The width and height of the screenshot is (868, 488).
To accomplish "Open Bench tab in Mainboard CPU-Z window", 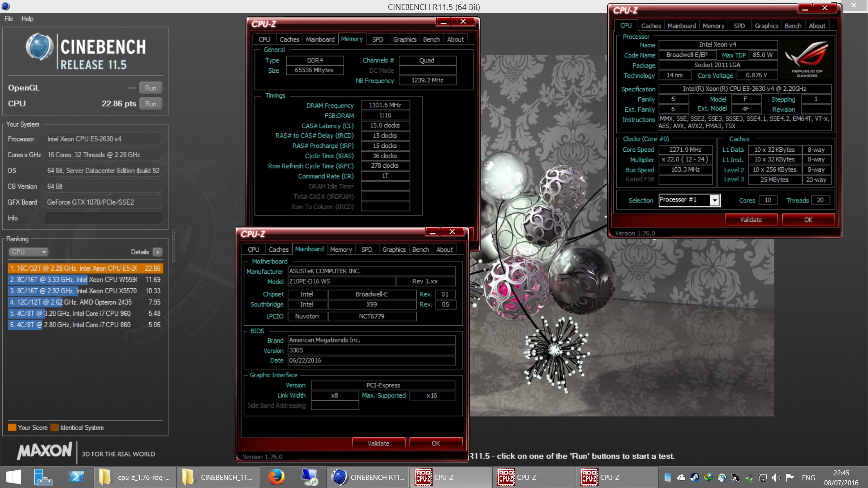I will (420, 249).
